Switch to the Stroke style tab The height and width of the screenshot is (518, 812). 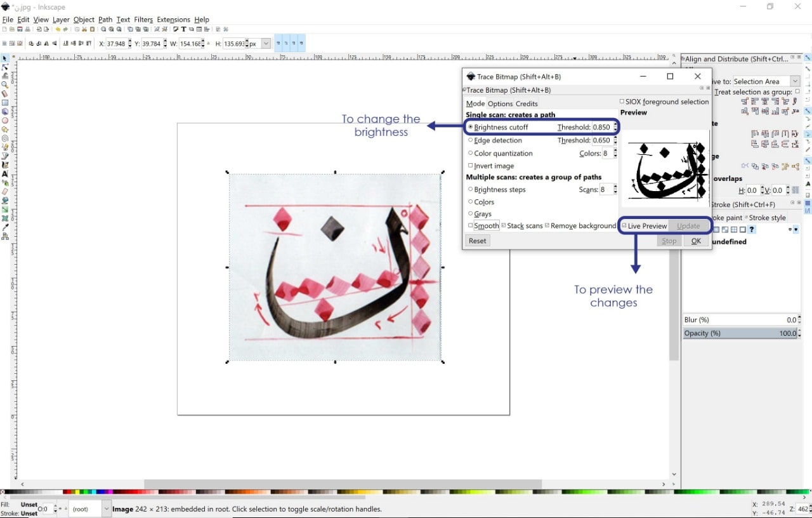[x=767, y=218]
